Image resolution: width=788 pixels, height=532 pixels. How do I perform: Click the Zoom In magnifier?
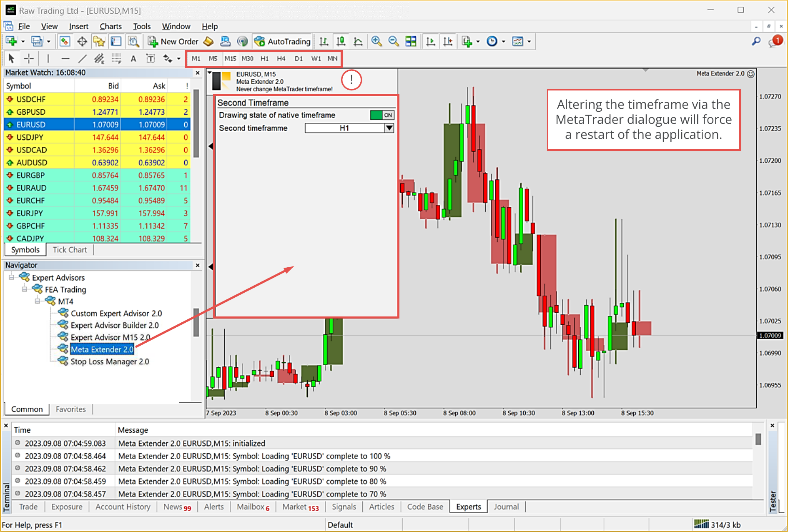[x=376, y=41]
